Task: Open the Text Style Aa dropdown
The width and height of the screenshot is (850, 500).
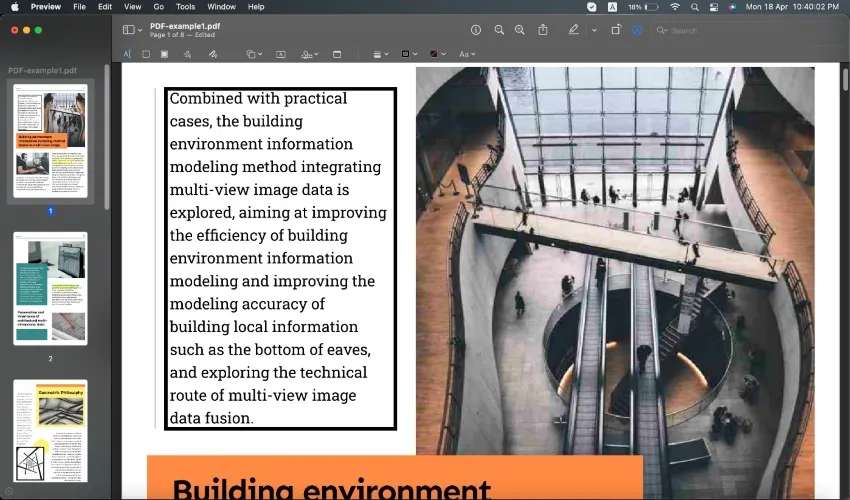Action: pos(466,54)
